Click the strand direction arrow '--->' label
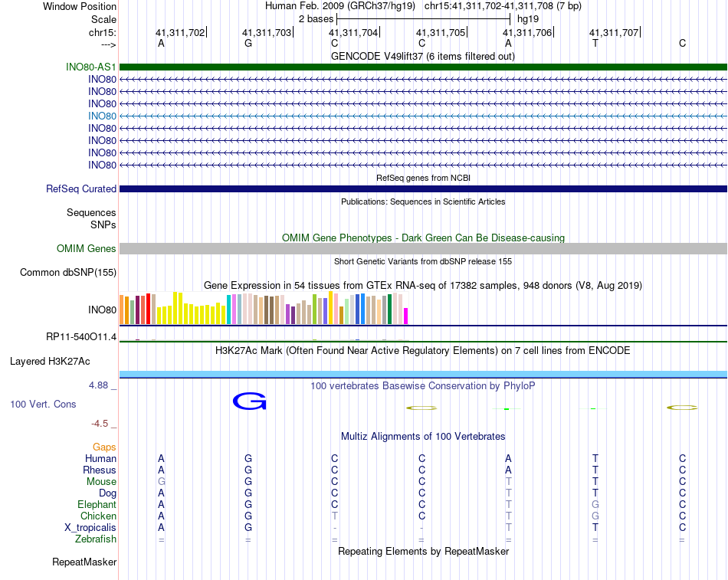The width and height of the screenshot is (728, 580). (108, 45)
